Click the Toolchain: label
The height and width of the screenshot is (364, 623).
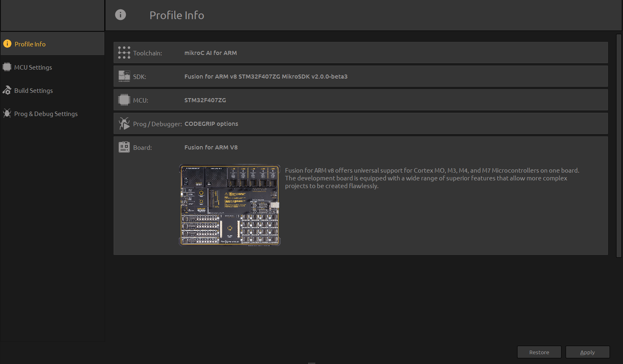point(147,53)
